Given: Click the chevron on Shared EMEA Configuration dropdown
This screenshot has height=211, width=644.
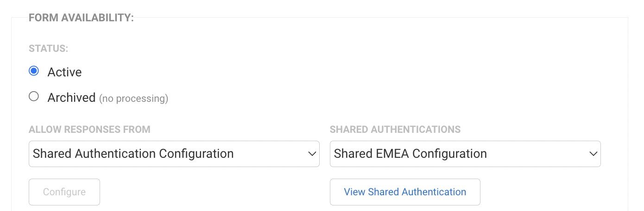Looking at the screenshot, I should tap(593, 154).
